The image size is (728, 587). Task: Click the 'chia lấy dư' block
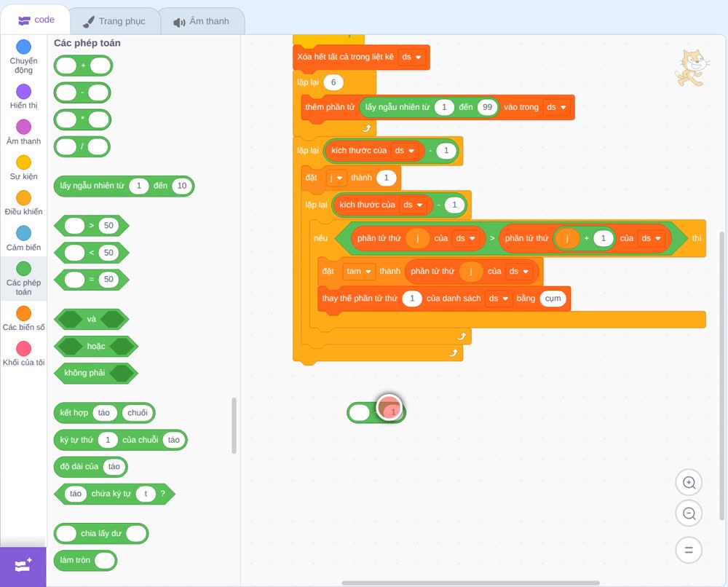pos(101,533)
